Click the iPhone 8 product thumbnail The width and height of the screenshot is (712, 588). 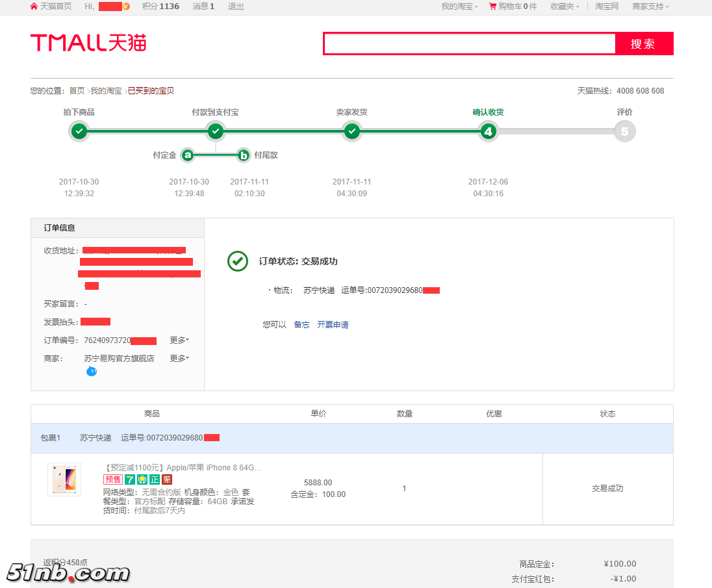coord(64,479)
